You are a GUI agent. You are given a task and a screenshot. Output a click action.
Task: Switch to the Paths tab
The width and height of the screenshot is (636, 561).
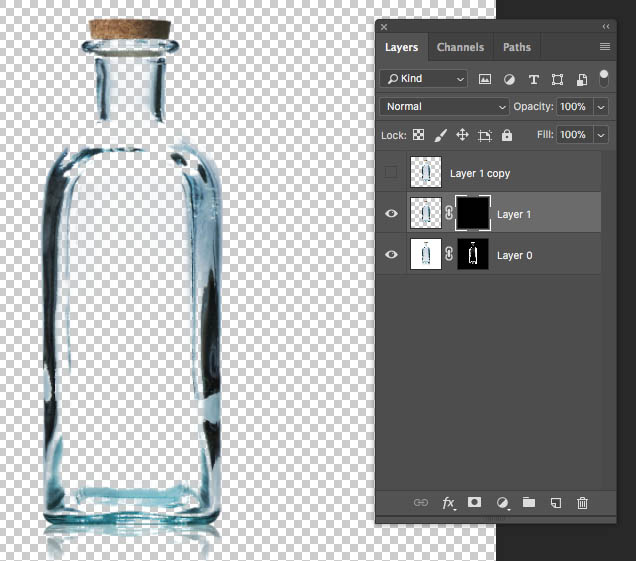pyautogui.click(x=517, y=47)
